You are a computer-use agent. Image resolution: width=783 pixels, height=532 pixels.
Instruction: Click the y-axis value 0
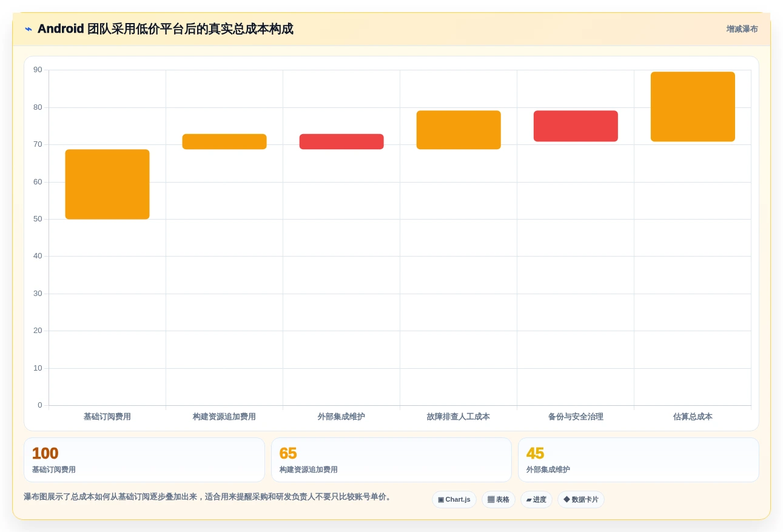(x=40, y=405)
